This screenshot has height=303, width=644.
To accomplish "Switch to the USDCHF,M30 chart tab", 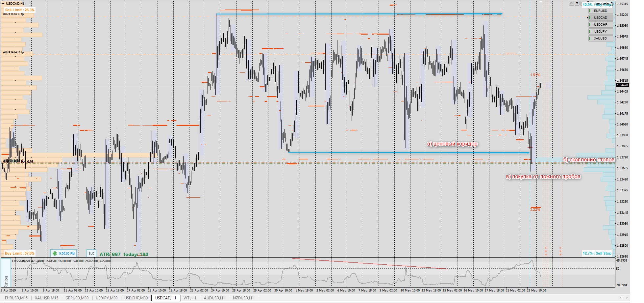I will point(136,298).
